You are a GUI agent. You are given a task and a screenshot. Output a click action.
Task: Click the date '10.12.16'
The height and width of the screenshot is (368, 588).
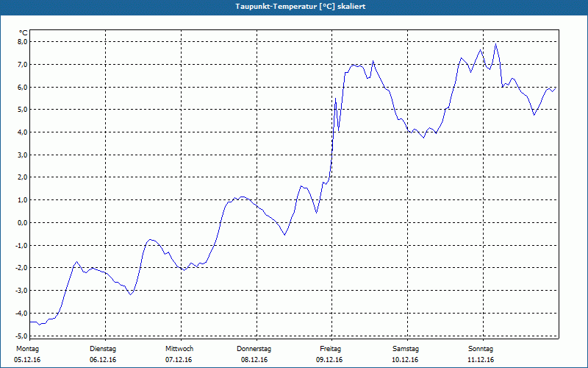[405, 360]
